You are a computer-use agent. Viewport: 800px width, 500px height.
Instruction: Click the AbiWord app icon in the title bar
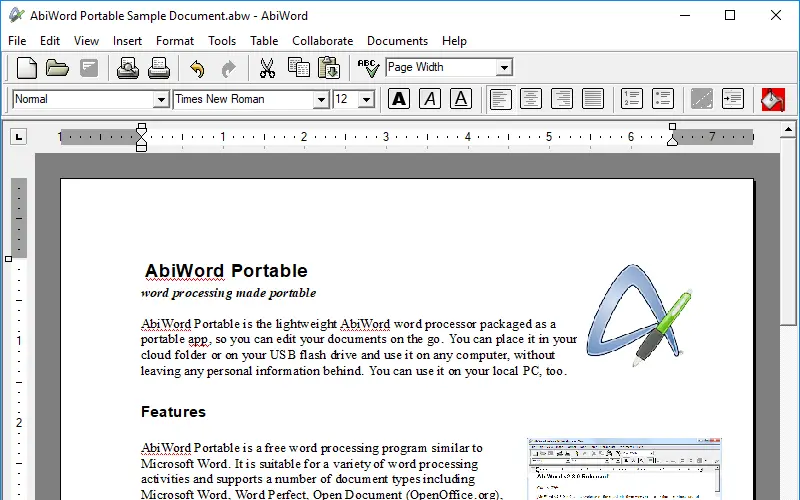point(17,15)
